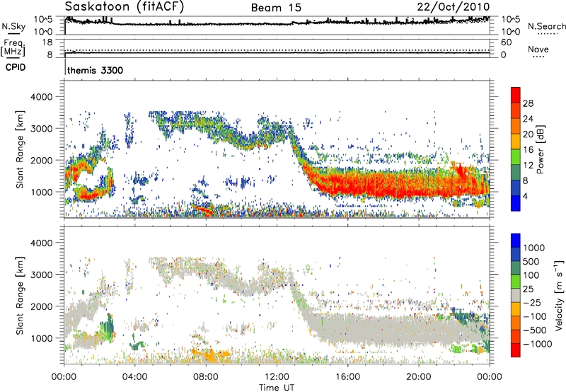The image size is (566, 392).
Task: Click the '28' power colorbar tick label
Action: coord(528,103)
